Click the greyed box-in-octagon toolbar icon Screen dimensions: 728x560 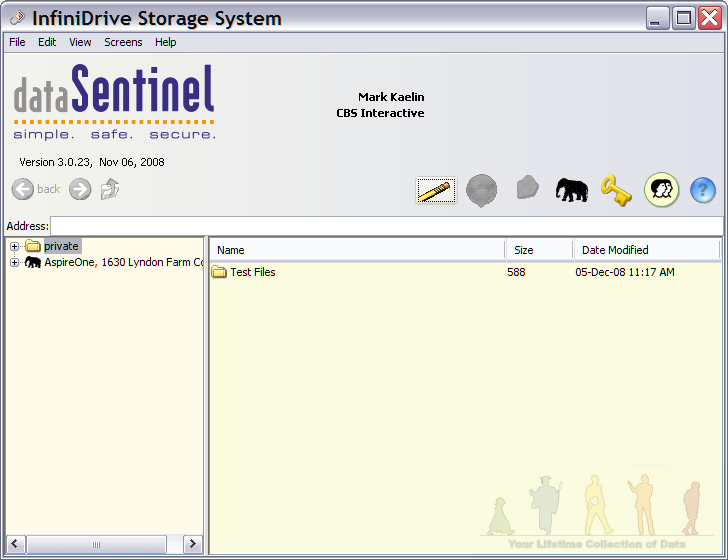pyautogui.click(x=481, y=190)
